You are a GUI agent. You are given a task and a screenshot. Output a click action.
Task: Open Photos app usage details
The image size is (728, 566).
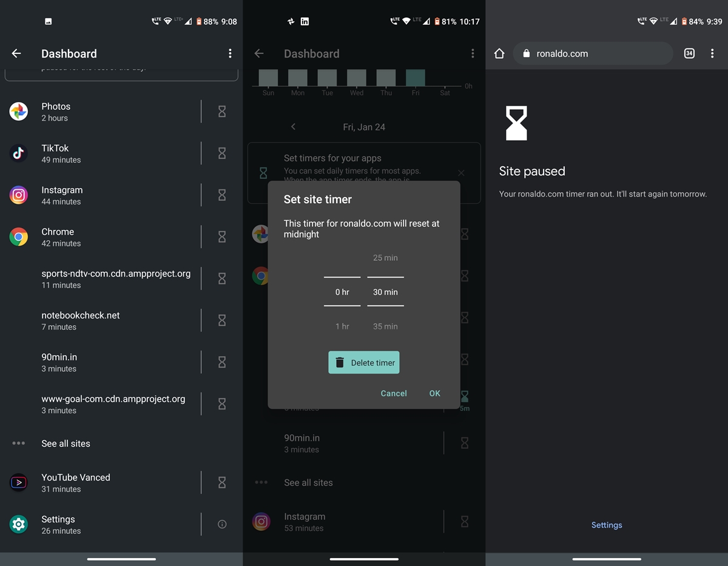tap(100, 112)
